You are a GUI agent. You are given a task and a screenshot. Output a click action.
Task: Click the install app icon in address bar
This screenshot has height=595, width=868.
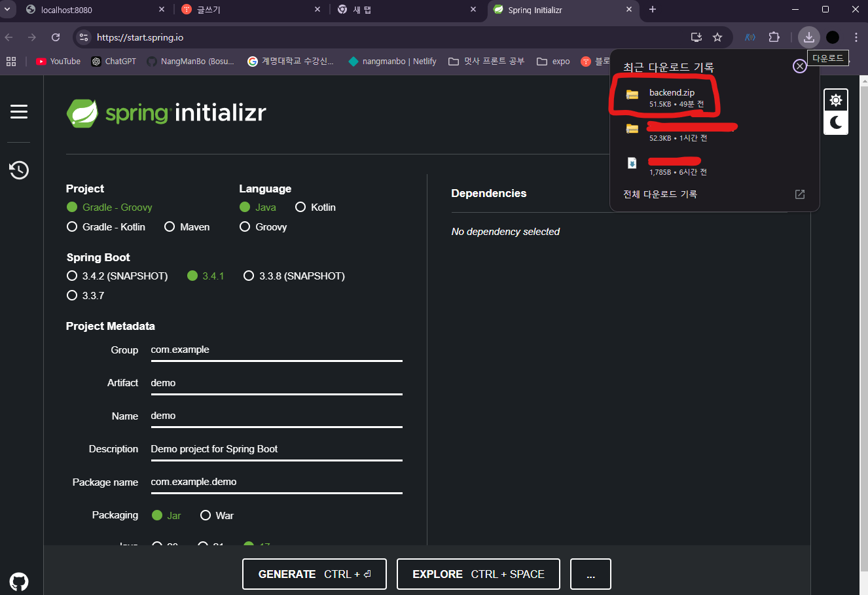[696, 37]
